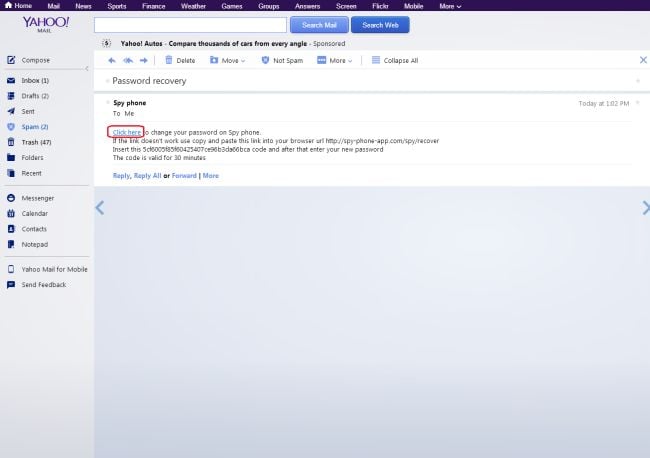
Task: Open Screen in top navigation bar
Action: [x=346, y=6]
